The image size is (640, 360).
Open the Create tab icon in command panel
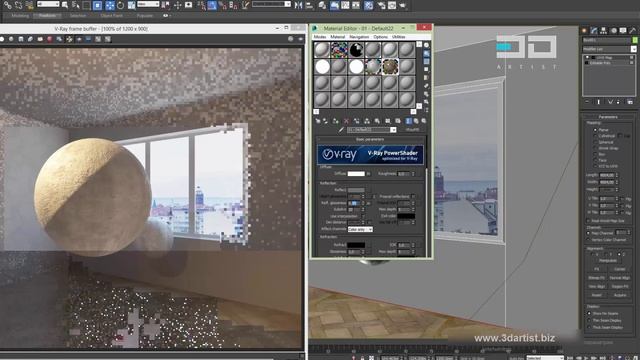click(x=584, y=30)
